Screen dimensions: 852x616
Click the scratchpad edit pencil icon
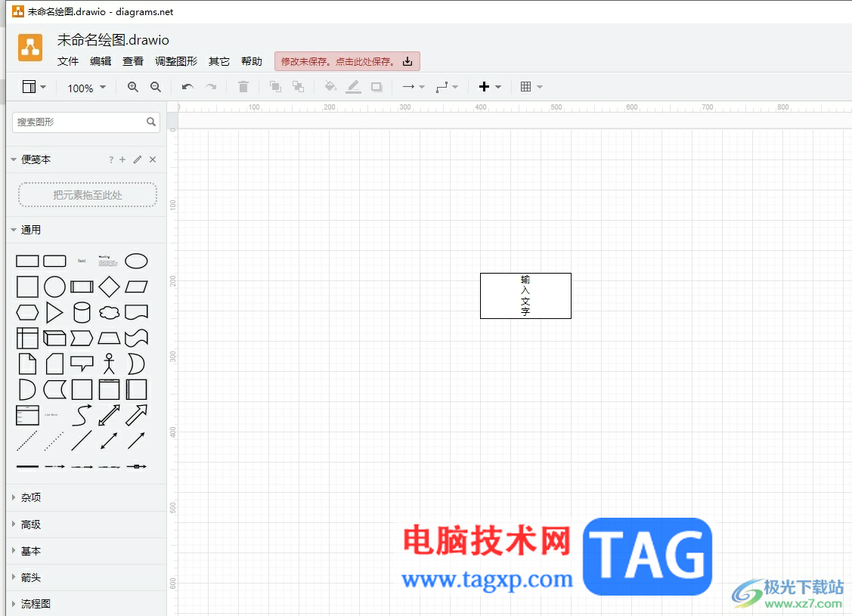[x=138, y=159]
